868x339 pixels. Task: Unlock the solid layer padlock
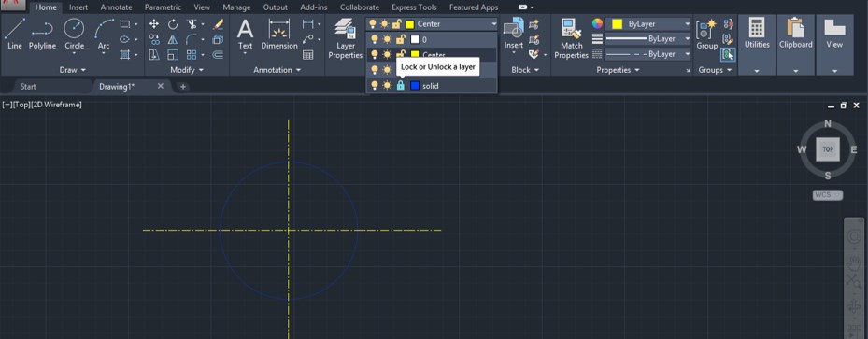pyautogui.click(x=400, y=86)
